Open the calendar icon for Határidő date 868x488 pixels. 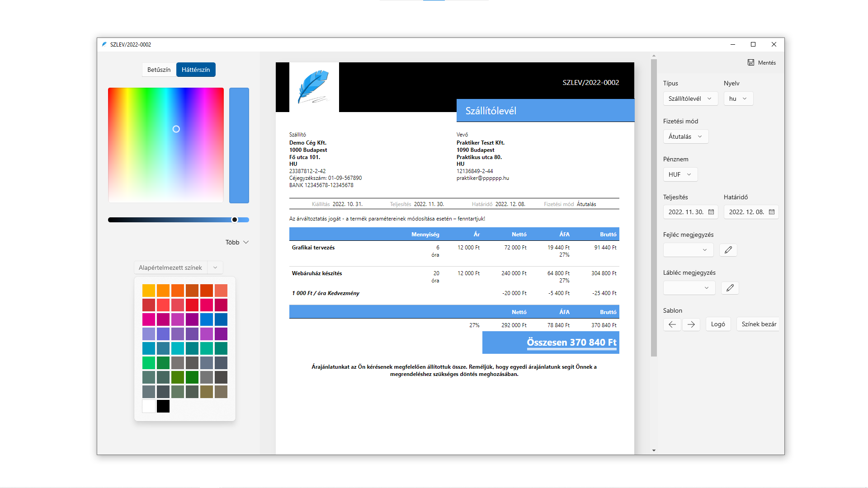point(772,212)
